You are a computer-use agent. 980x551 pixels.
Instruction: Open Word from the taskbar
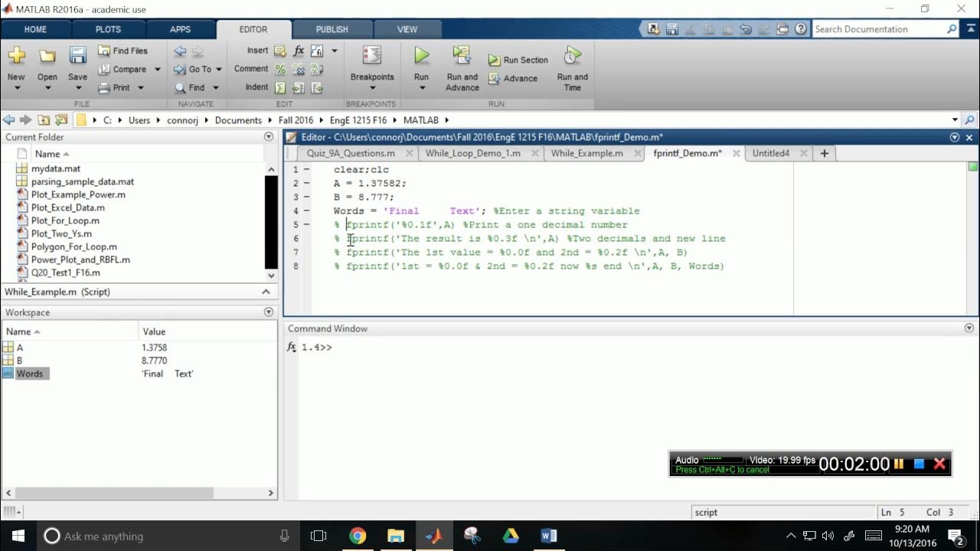click(x=549, y=536)
